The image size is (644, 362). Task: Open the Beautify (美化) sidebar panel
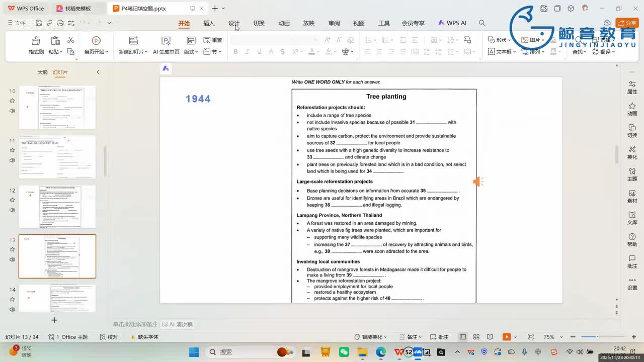[x=632, y=153]
